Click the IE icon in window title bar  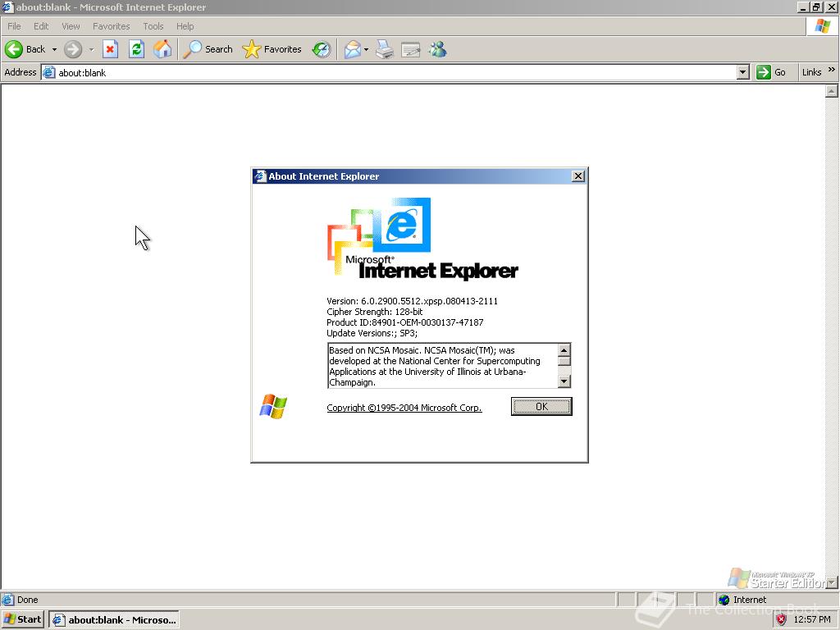7,7
